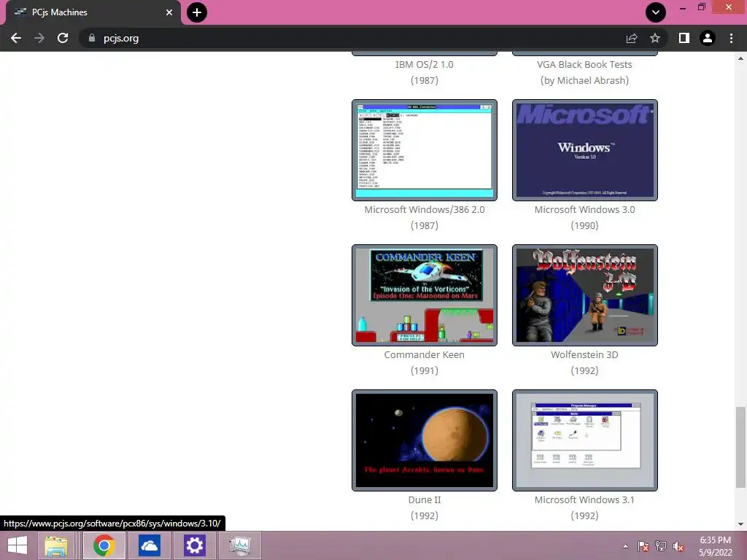Image resolution: width=747 pixels, height=560 pixels.
Task: Click the Commander Keen text link
Action: point(425,355)
